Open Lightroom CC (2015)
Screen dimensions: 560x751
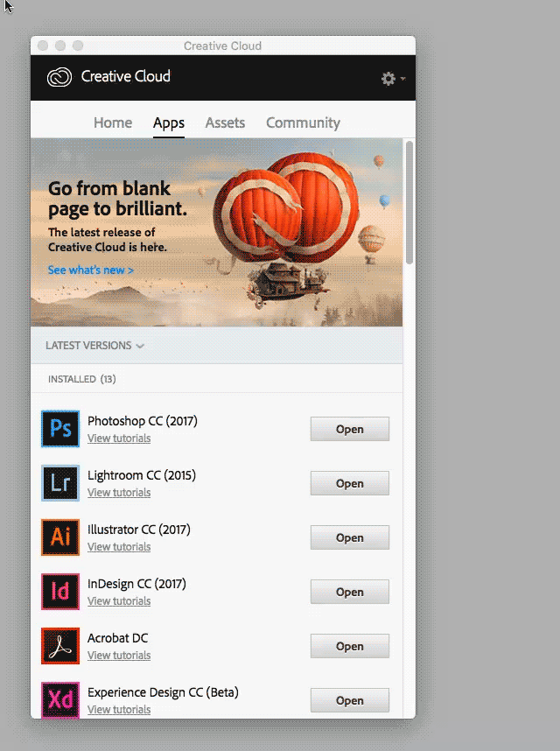point(350,483)
